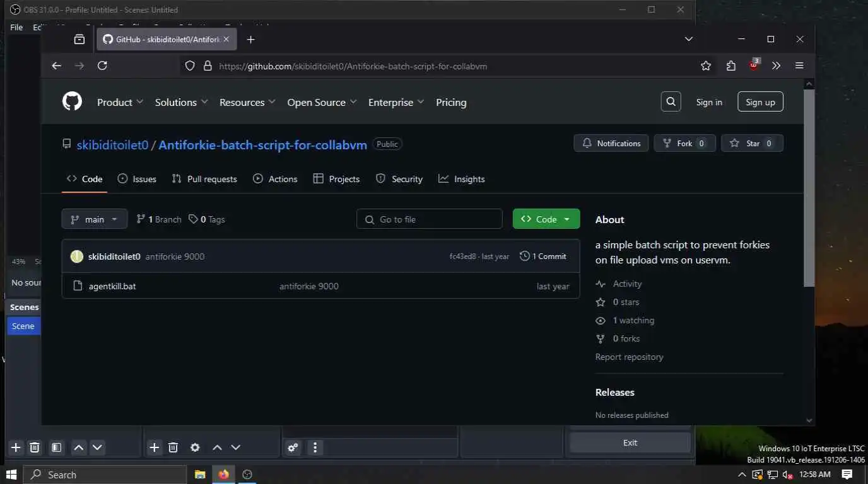The image size is (868, 484).
Task: Open agentkill.bat file link
Action: click(x=112, y=286)
